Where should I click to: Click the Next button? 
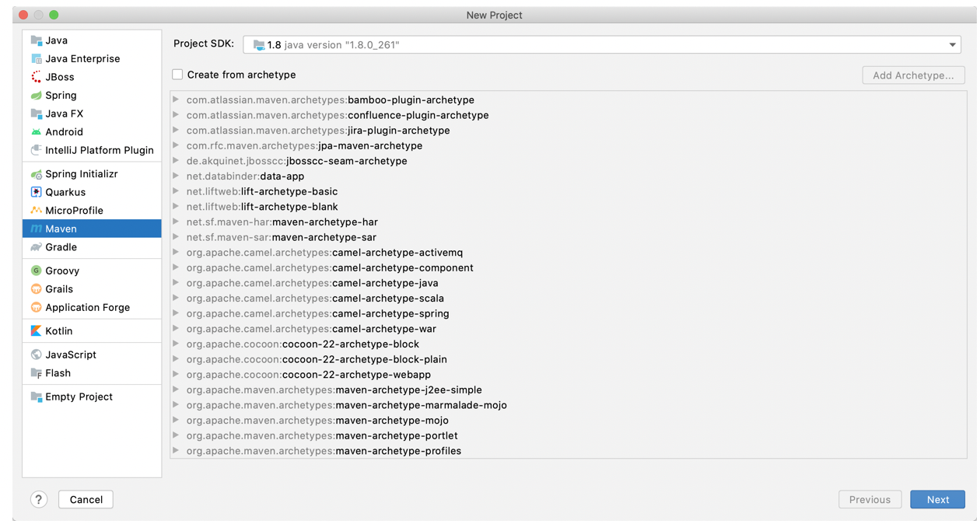coord(937,499)
